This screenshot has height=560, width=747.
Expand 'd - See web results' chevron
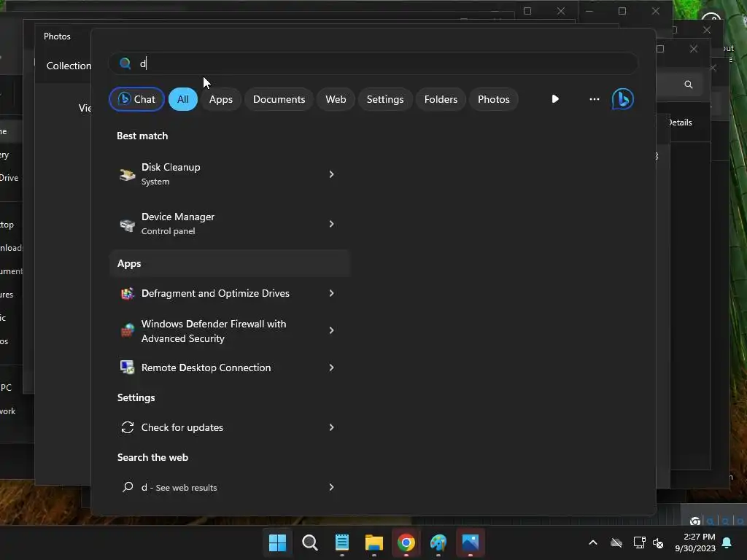(332, 487)
